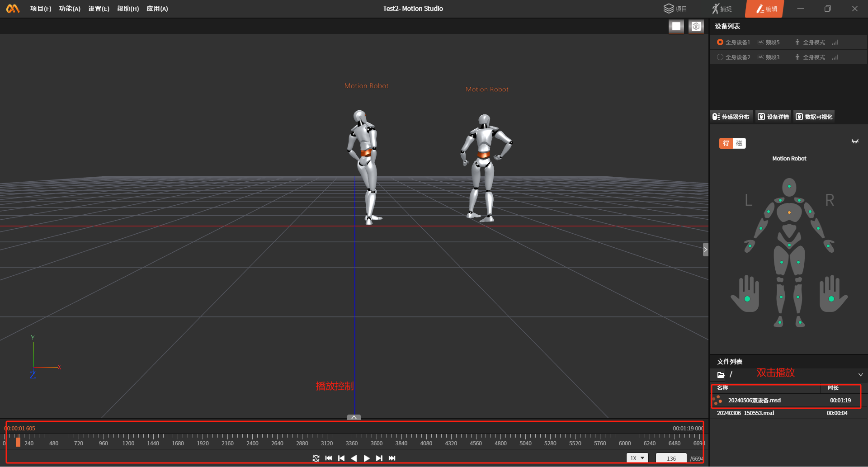This screenshot has width=868, height=467.
Task: Start forward playback with the play icon
Action: tap(367, 458)
